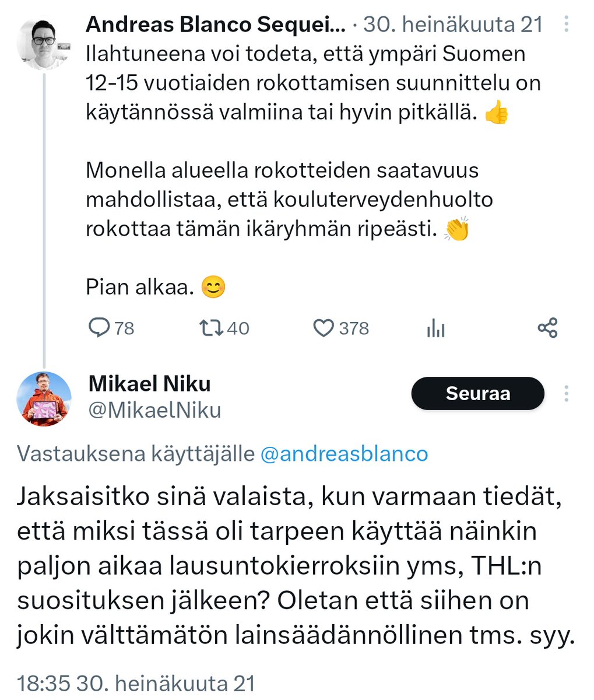Click the reply speech bubble icon
Image resolution: width=594 pixels, height=700 pixels.
click(99, 328)
